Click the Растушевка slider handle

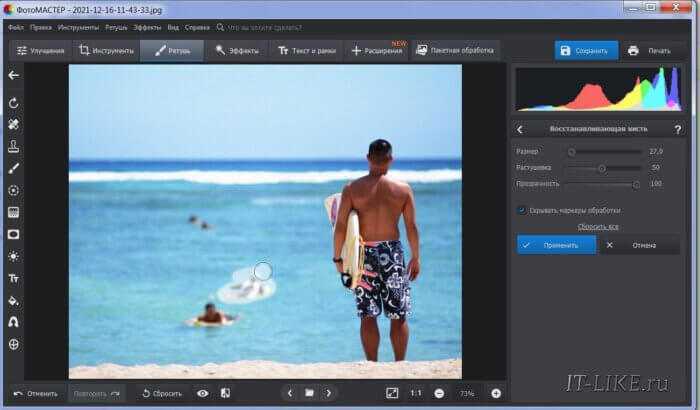pyautogui.click(x=602, y=168)
